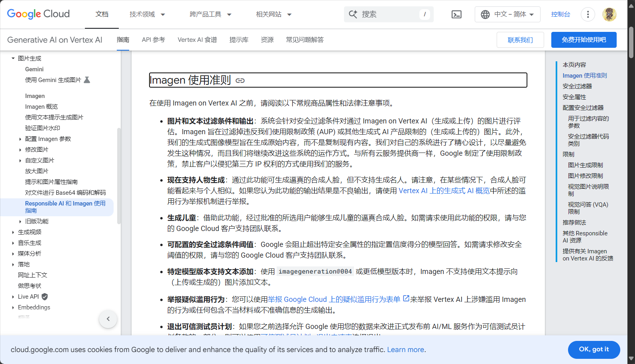
Task: Jump to 安全过滤器 in page contents
Action: click(577, 86)
